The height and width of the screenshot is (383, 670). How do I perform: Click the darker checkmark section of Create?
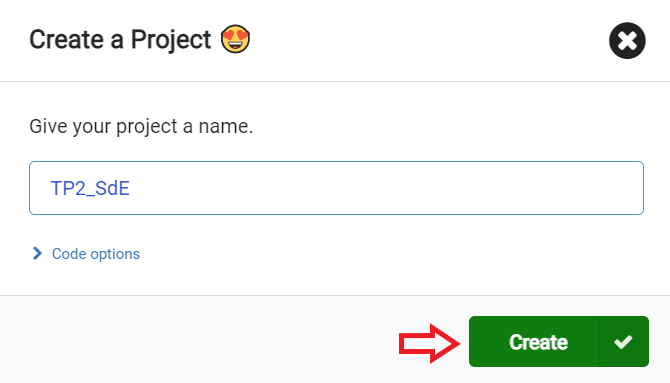(x=623, y=342)
